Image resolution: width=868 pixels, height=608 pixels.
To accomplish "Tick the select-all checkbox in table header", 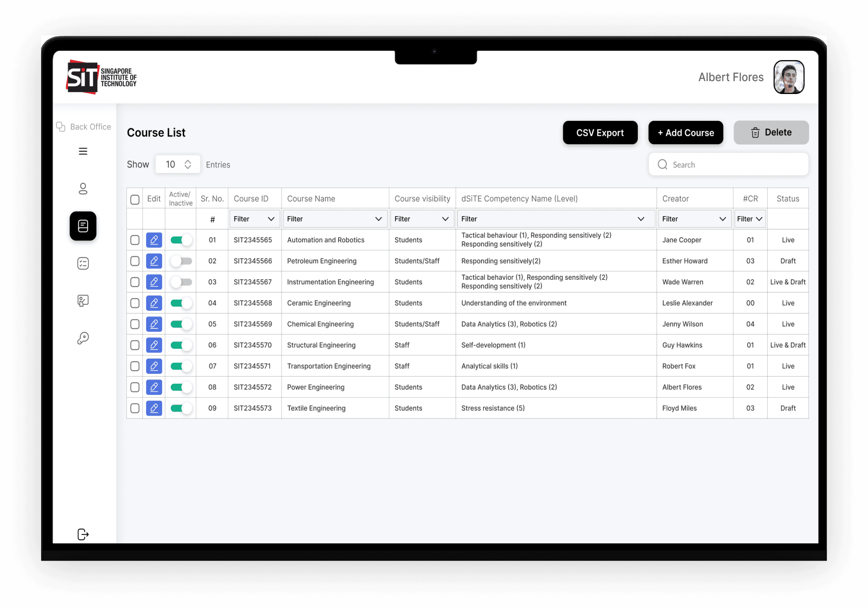I will pos(135,199).
